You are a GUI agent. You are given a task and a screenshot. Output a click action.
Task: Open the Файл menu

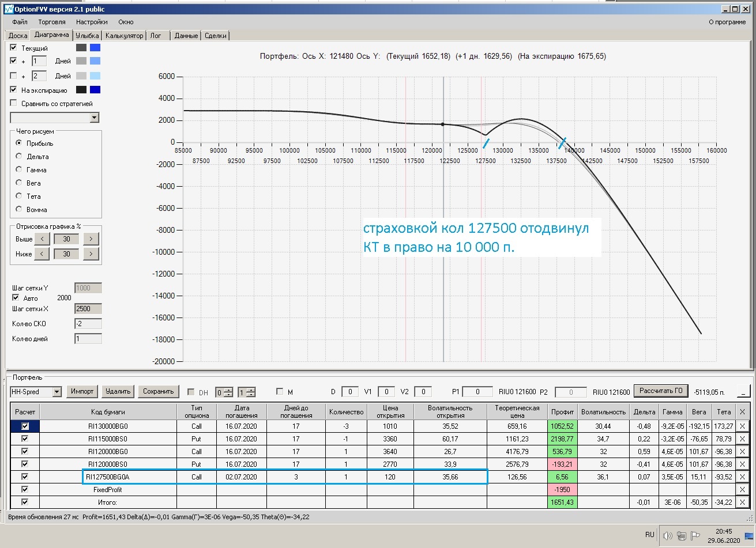click(20, 22)
